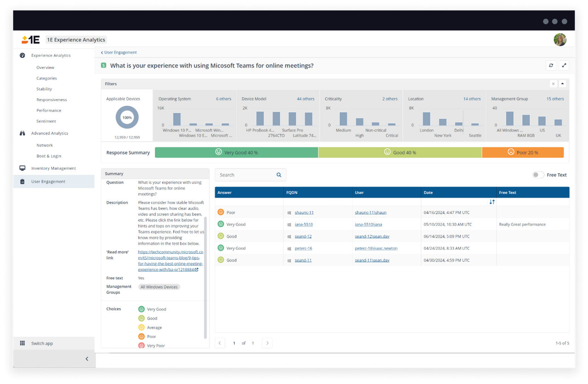Image resolution: width=588 pixels, height=384 pixels.
Task: Click the Windows icon beside seand-12
Action: [289, 236]
